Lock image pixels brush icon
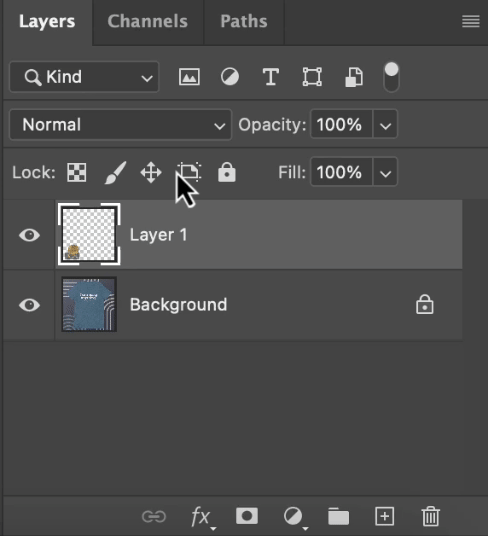Image resolution: width=488 pixels, height=536 pixels. click(x=116, y=173)
